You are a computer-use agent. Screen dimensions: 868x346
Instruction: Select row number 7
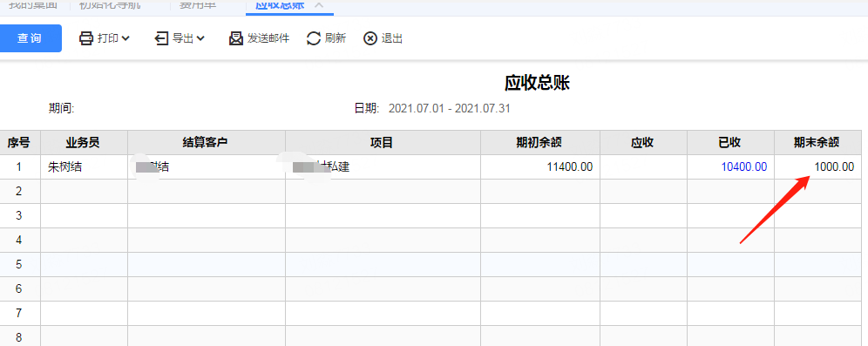tap(20, 313)
